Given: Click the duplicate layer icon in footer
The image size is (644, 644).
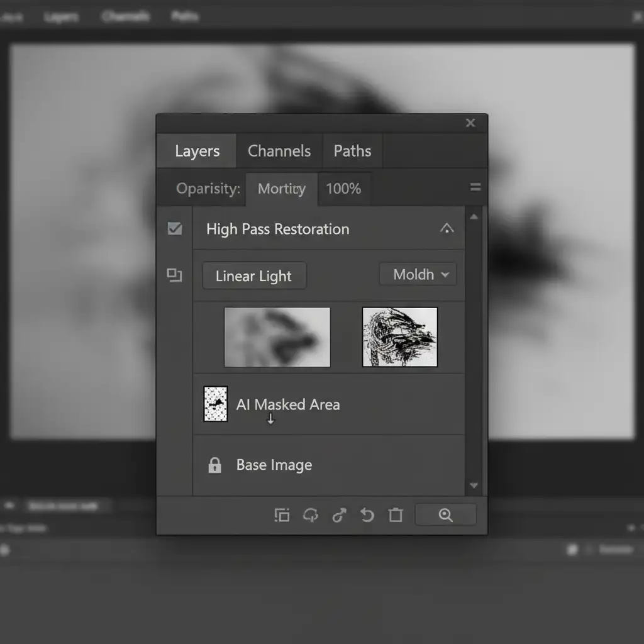Looking at the screenshot, I should point(282,516).
